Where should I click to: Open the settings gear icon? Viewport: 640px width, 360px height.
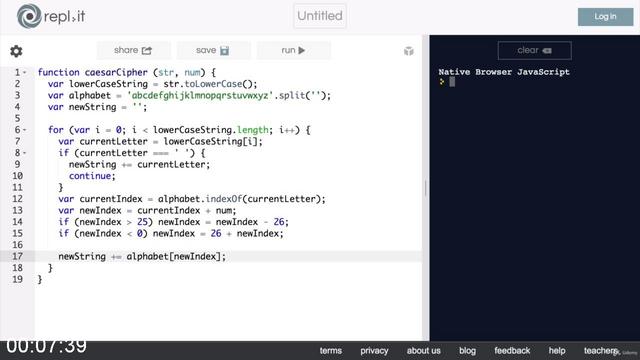(16, 51)
